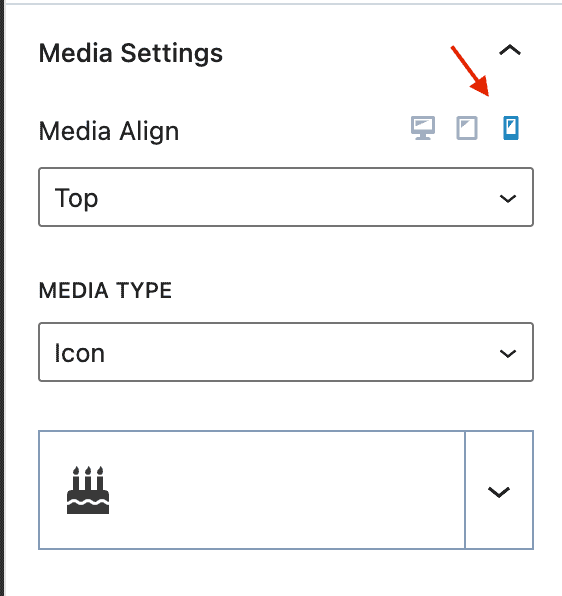Click the arrow in the Icon dropdown
This screenshot has height=596, width=562.
[x=508, y=353]
